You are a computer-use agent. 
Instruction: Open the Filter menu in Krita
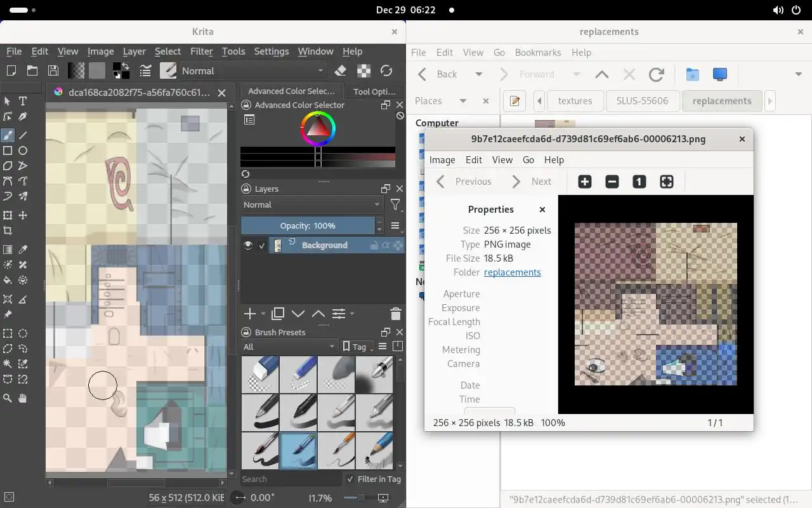[x=201, y=51]
